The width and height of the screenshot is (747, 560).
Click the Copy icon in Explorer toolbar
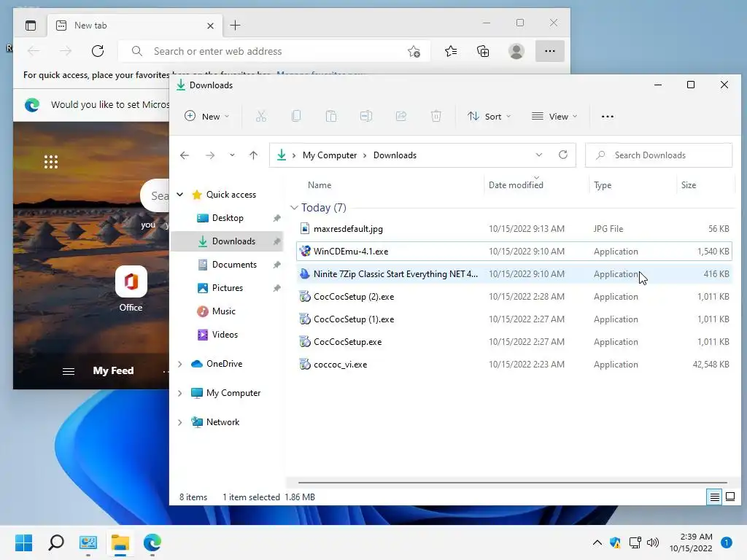pos(296,116)
